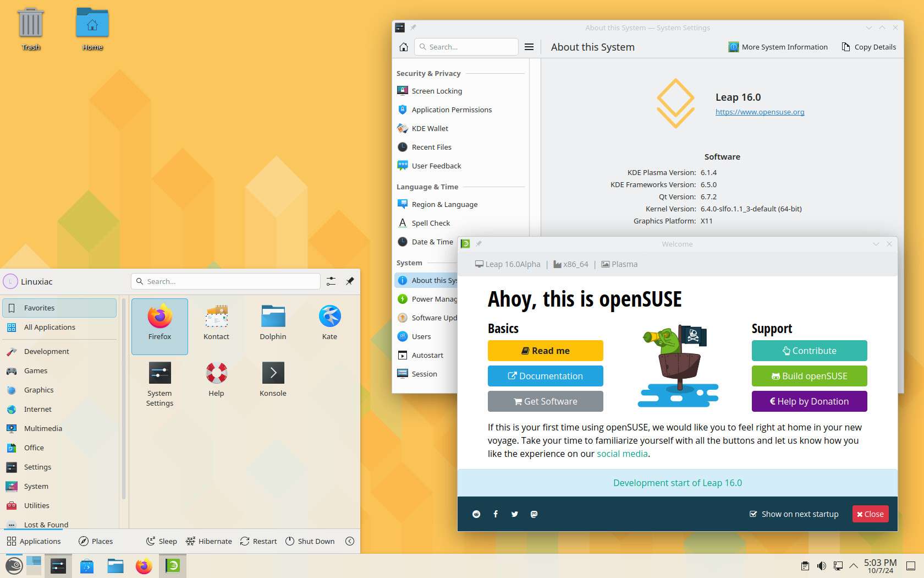Open the Games category
The height and width of the screenshot is (578, 924).
point(59,370)
